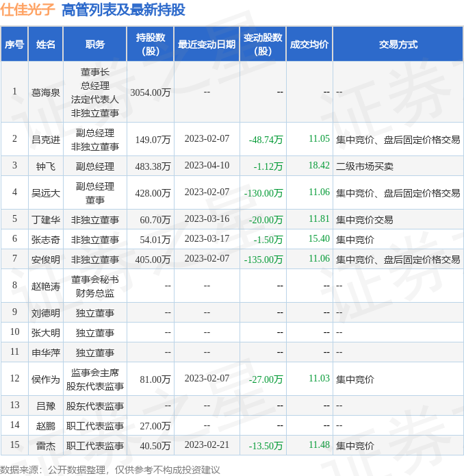The width and height of the screenshot is (464, 476).
Task: Click the 高管列表及最新持股 heading
Action: 123,10
